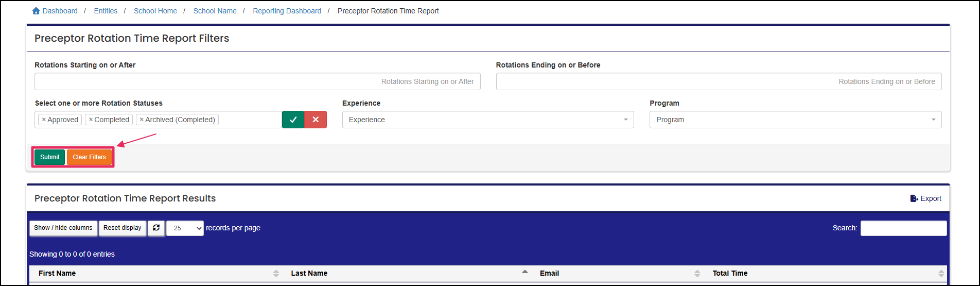This screenshot has width=980, height=286.
Task: Click the refresh icon button in results toolbar
Action: pyautogui.click(x=156, y=228)
